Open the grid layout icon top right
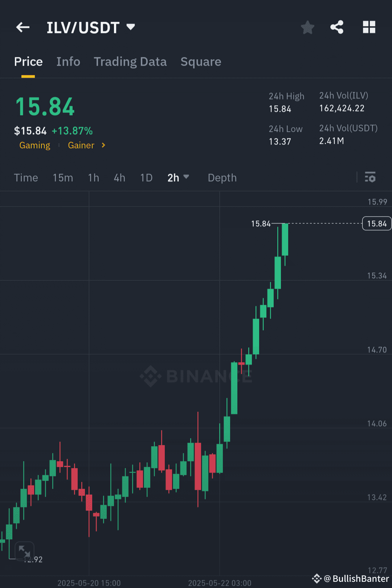 point(369,27)
